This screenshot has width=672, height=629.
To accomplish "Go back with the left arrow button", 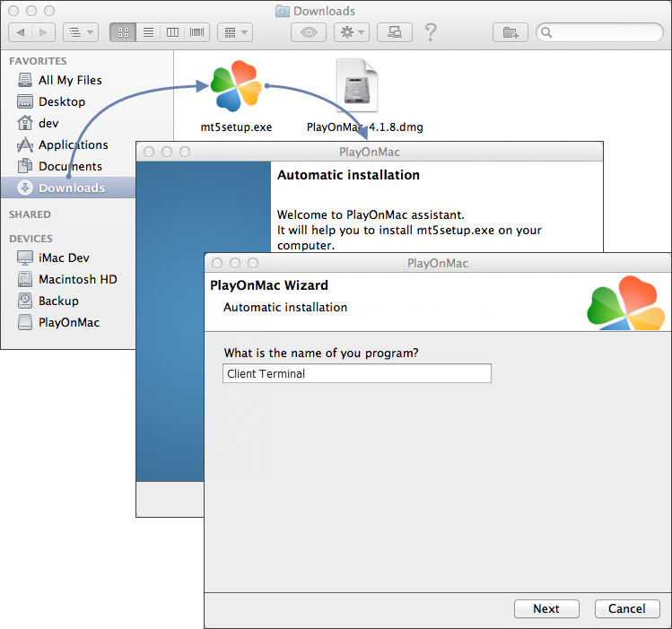I will (x=21, y=32).
